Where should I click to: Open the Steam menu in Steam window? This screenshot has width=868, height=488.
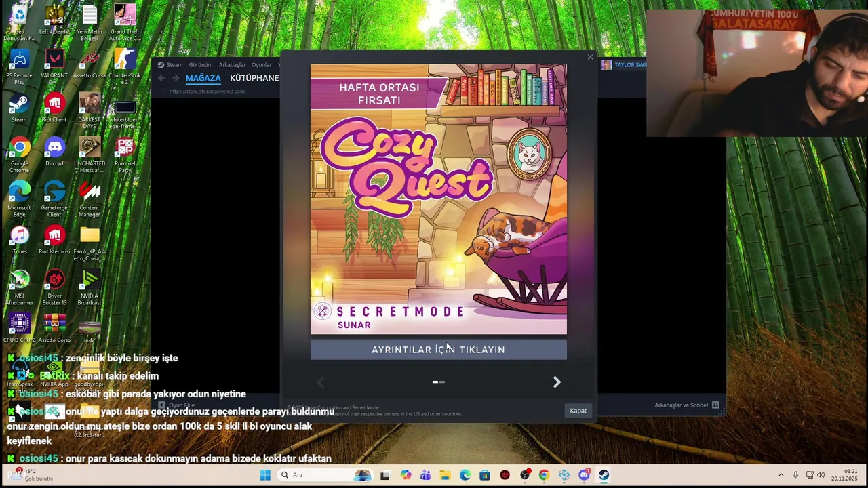click(174, 65)
